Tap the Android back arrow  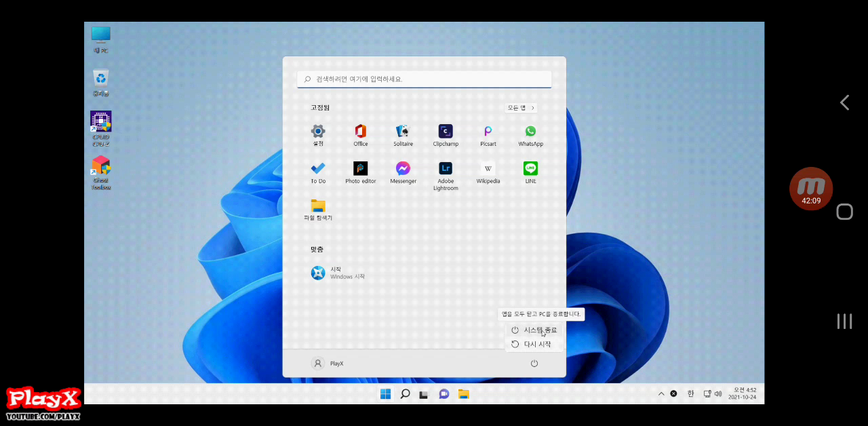click(x=844, y=102)
